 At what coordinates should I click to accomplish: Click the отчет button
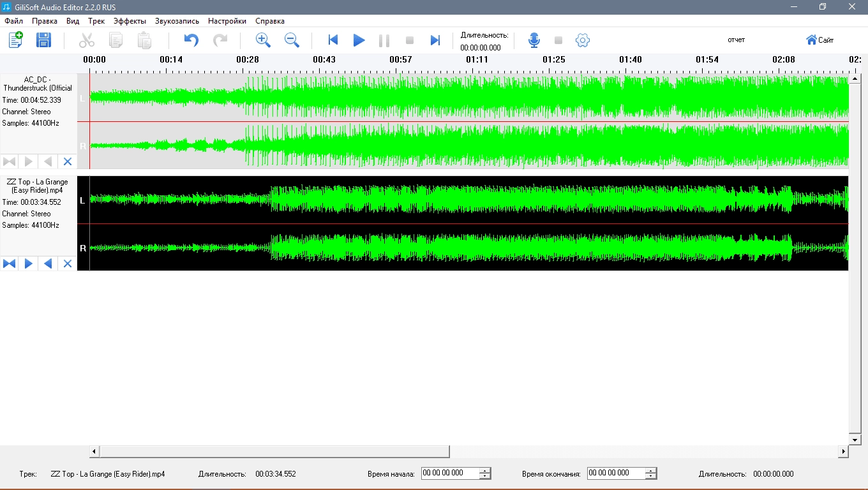click(x=736, y=40)
